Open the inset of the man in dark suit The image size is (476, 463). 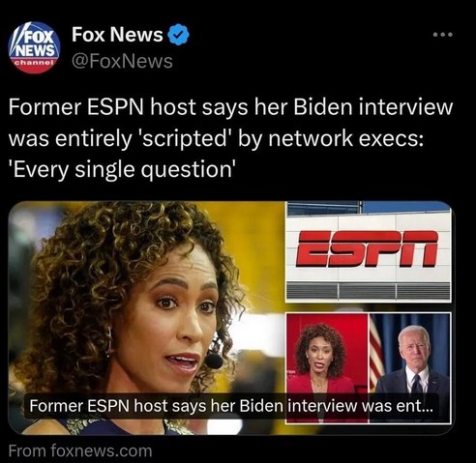point(409,367)
